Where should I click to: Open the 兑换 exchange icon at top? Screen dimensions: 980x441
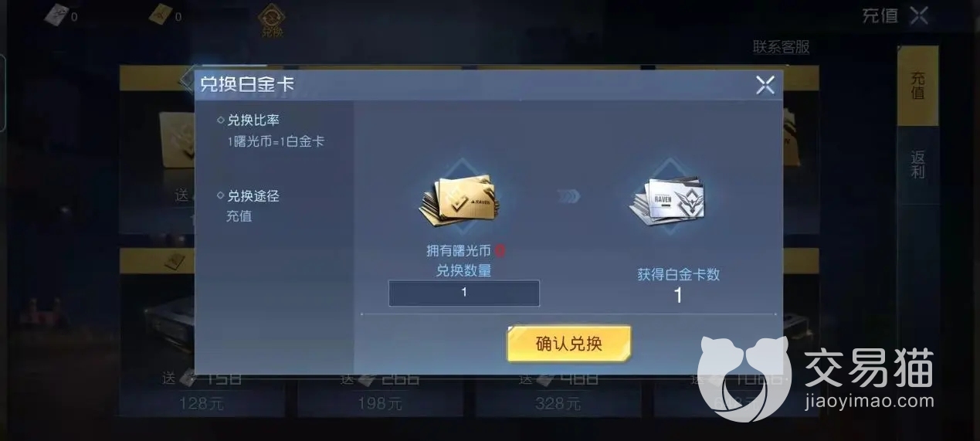pyautogui.click(x=272, y=20)
